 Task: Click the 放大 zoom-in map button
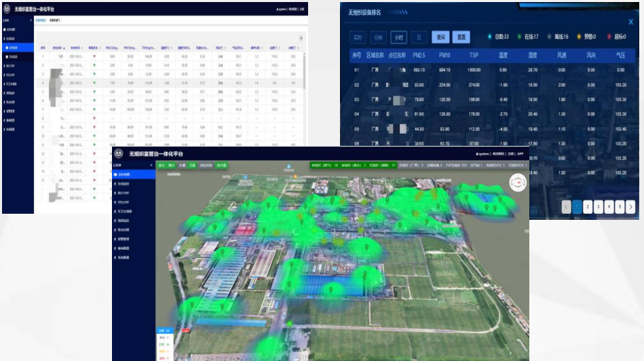[162, 165]
